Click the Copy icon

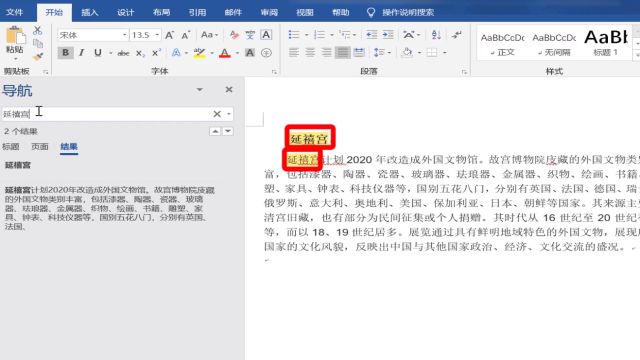38,43
